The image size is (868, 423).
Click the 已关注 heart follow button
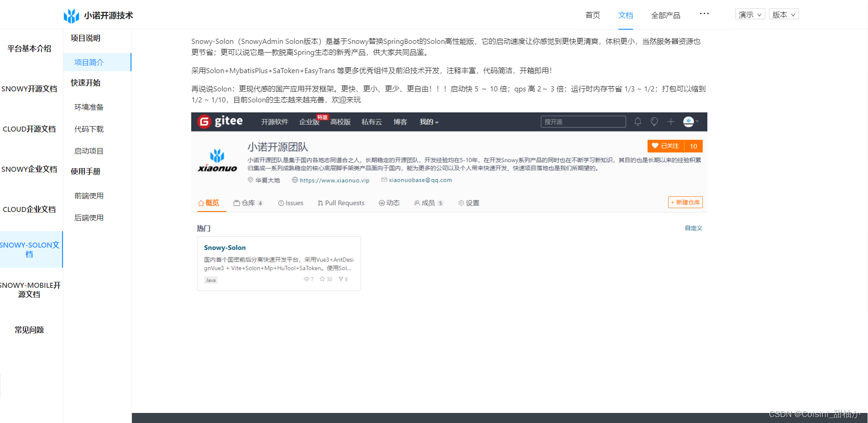666,146
